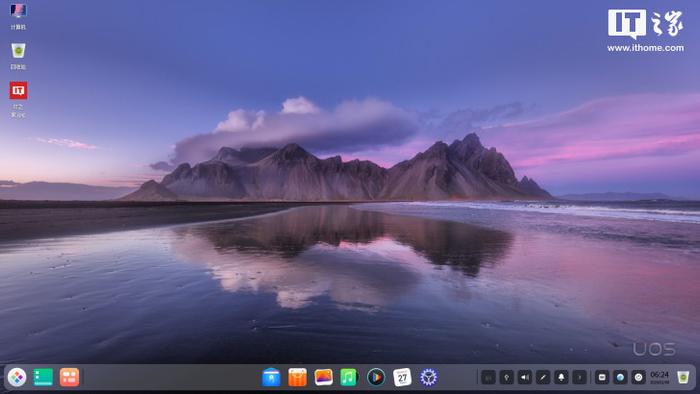The image size is (700, 394).
Task: Open the tray icon beside the volume icon
Action: (506, 377)
